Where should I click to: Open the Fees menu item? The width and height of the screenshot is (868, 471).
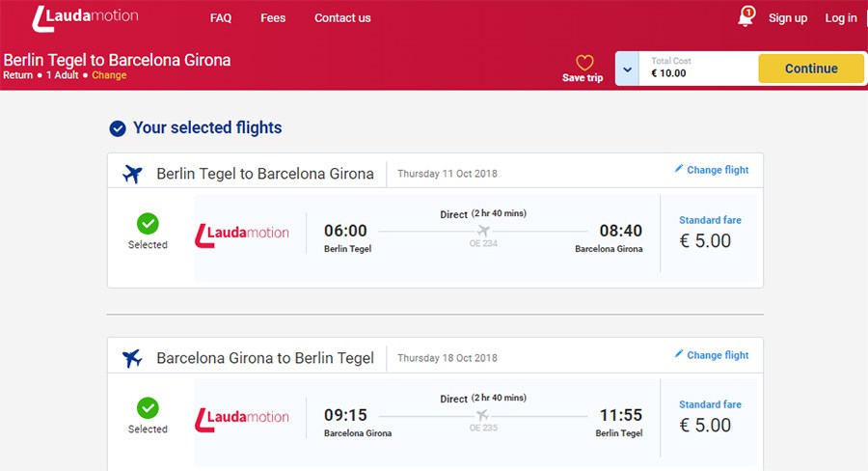coord(273,18)
